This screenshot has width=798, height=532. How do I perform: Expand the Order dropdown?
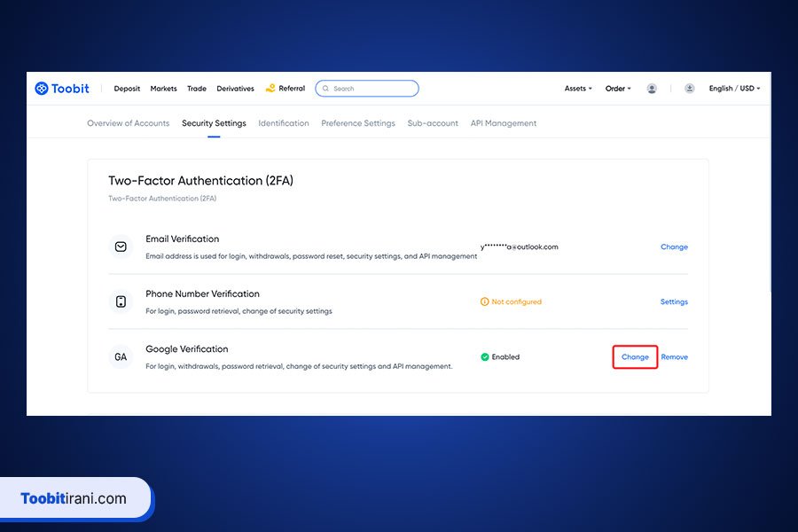click(x=618, y=89)
